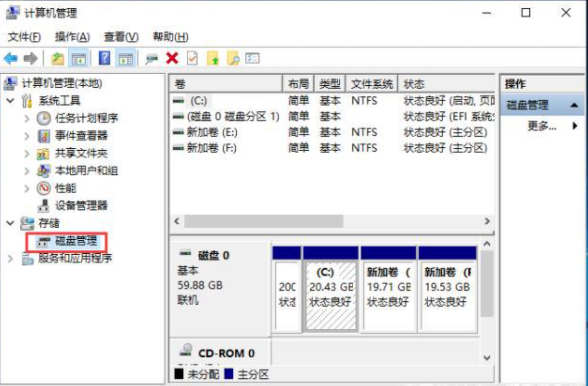Click the Shared Folders icon
The width and height of the screenshot is (588, 386).
(x=43, y=153)
